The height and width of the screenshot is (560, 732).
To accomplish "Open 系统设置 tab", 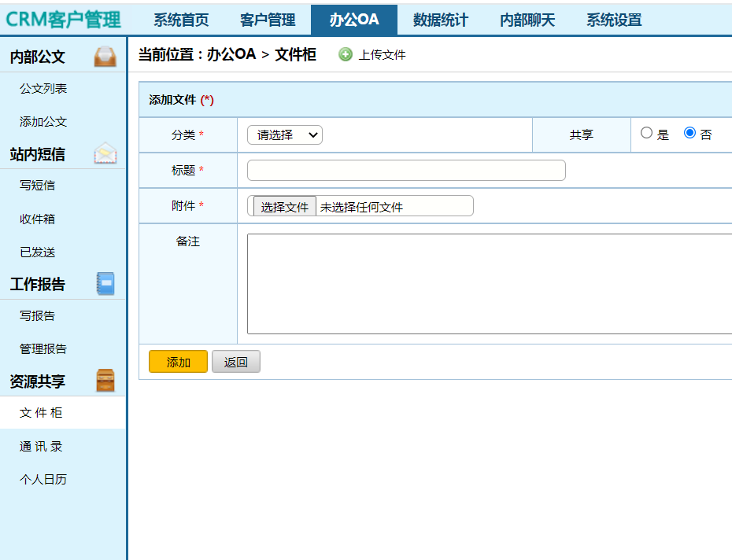I will click(614, 20).
